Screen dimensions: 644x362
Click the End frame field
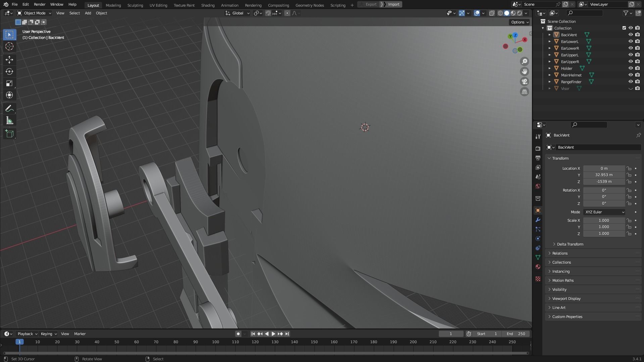pos(516,334)
